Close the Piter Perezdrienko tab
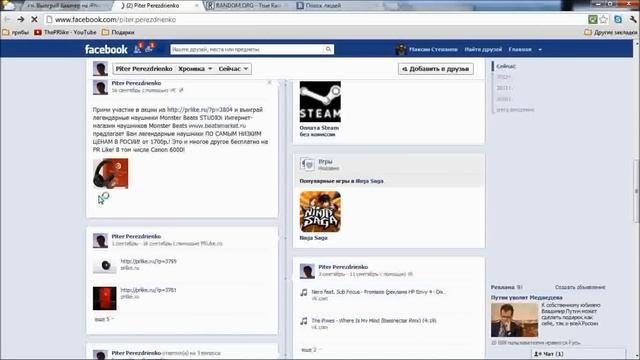640x360 pixels. (196, 6)
